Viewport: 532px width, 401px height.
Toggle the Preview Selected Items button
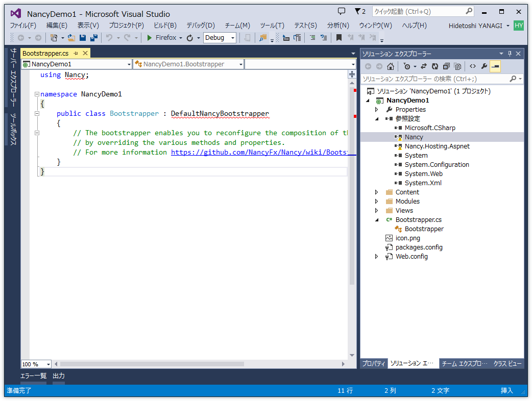495,66
